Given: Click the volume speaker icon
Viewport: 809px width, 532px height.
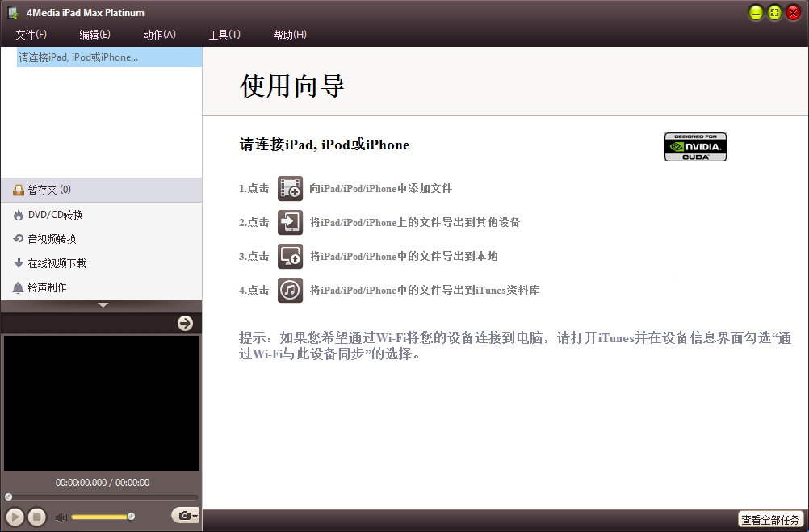Looking at the screenshot, I should [61, 517].
